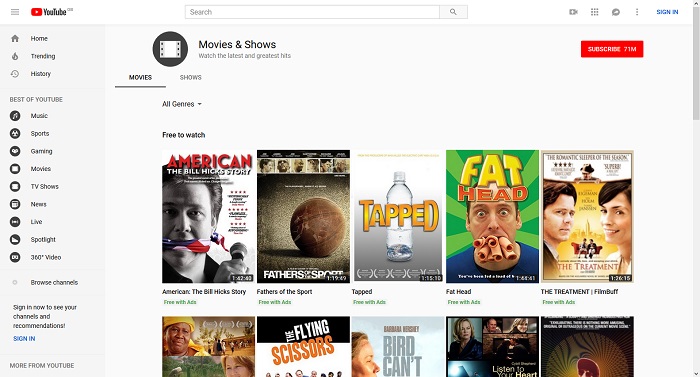Screen dimensions: 700x377
Task: Open the Listen to Your Heart poster
Action: click(492, 347)
